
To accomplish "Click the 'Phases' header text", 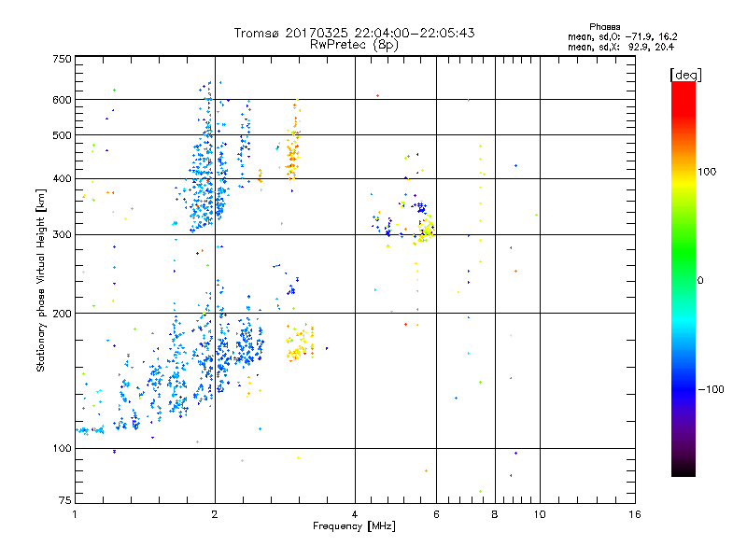I will (x=604, y=27).
